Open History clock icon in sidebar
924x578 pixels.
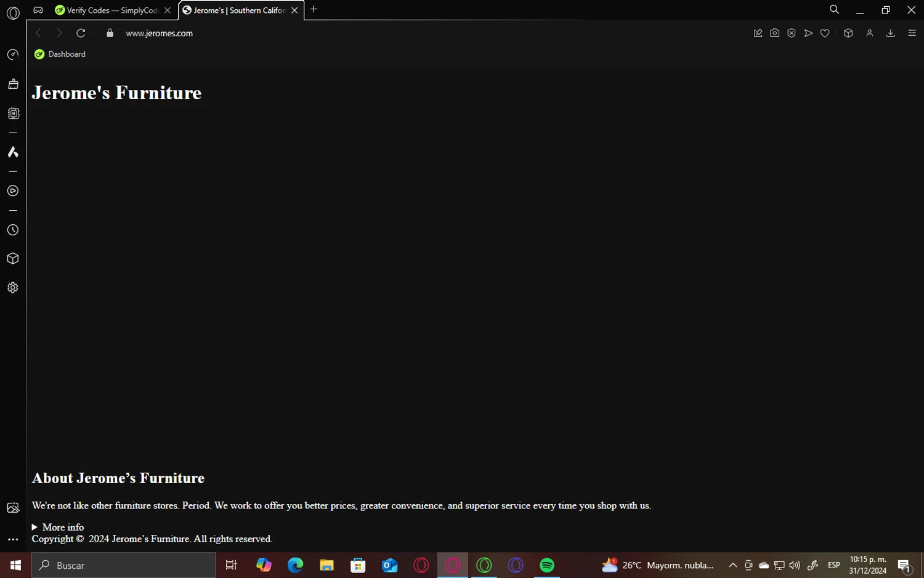(x=13, y=230)
